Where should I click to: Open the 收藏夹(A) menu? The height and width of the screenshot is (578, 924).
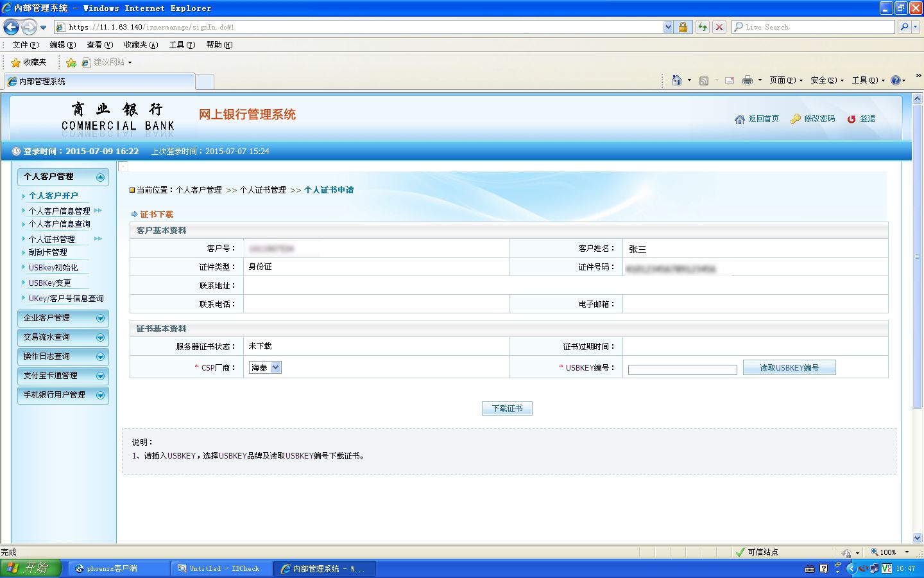(141, 44)
